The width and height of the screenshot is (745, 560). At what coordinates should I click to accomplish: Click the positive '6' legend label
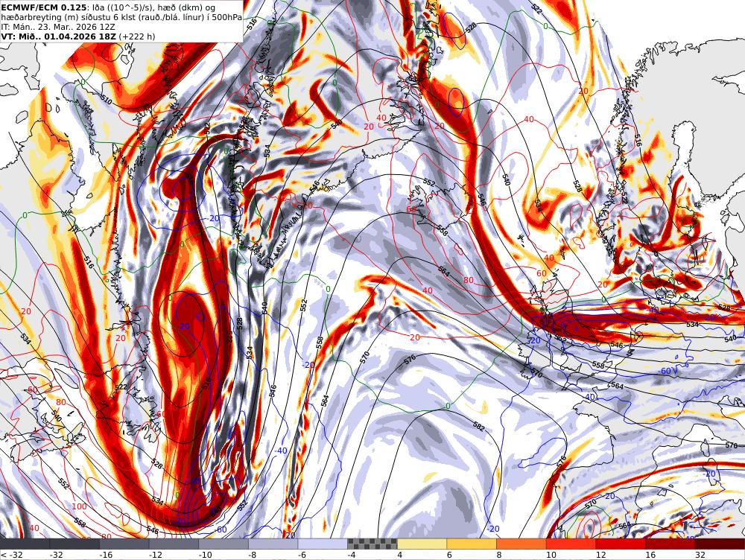pyautogui.click(x=449, y=555)
